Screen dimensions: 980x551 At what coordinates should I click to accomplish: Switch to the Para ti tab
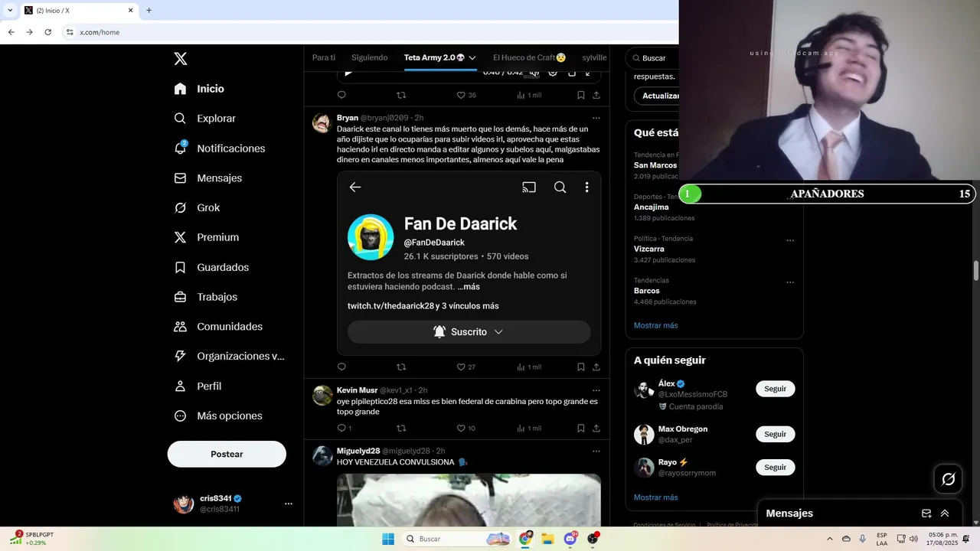[x=324, y=57]
